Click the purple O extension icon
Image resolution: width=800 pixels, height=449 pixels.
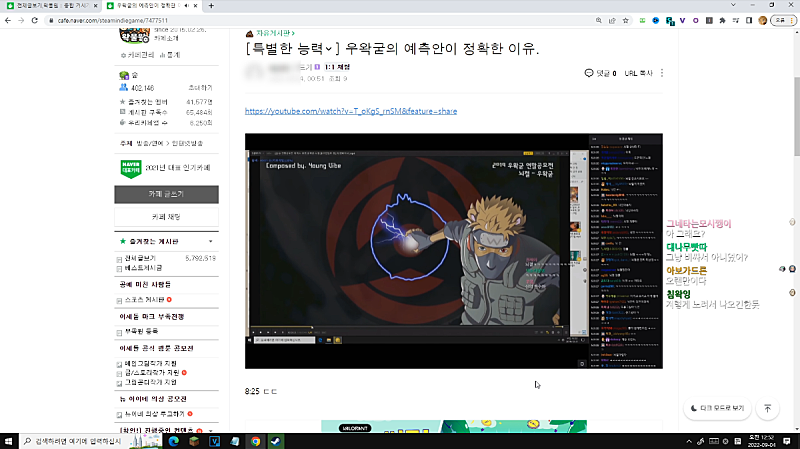point(695,20)
